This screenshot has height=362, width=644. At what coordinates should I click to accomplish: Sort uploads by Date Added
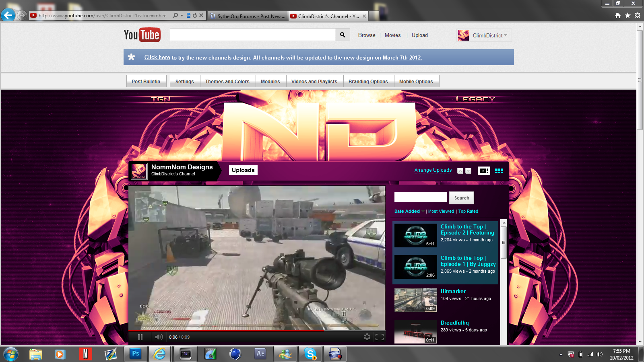[407, 211]
